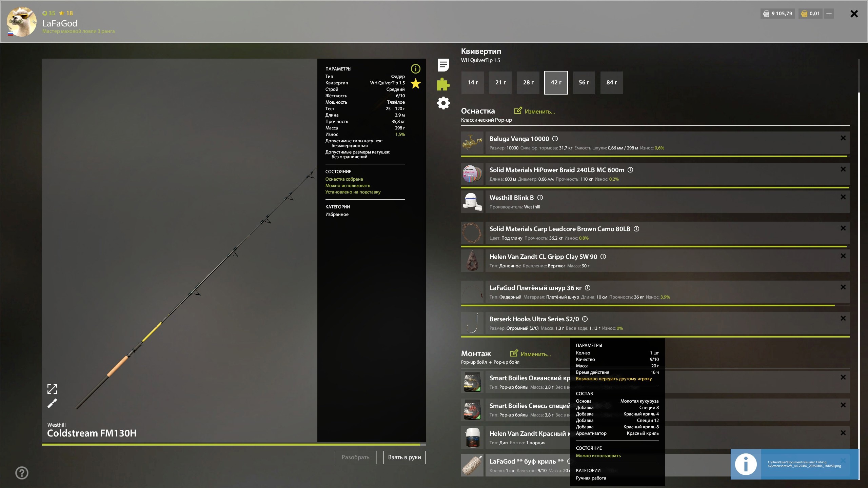The height and width of the screenshot is (488, 868).
Task: Click the Berserk hook thumbnail
Action: 472,323
